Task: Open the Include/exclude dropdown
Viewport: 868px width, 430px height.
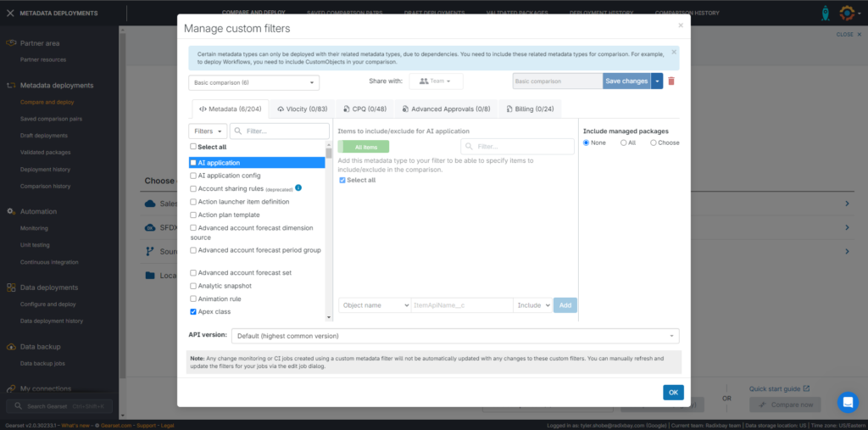Action: click(x=532, y=305)
